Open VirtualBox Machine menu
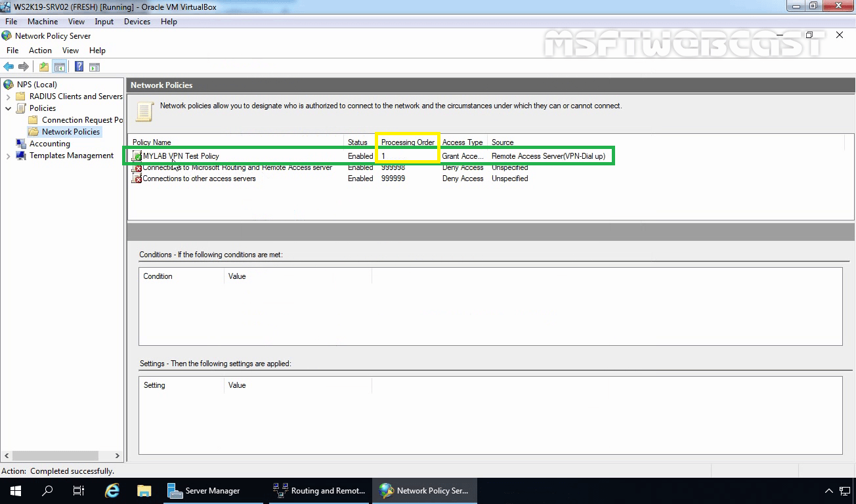856x504 pixels. 43,22
